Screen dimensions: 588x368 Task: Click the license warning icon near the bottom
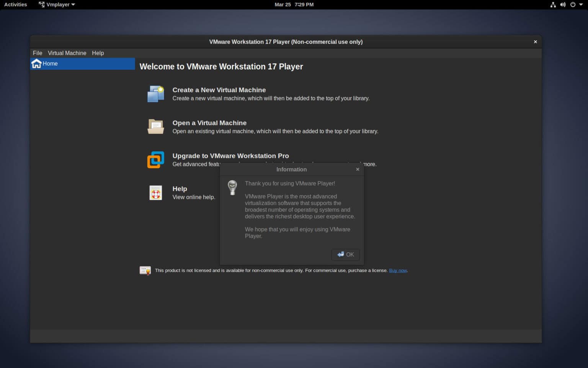pyautogui.click(x=145, y=270)
